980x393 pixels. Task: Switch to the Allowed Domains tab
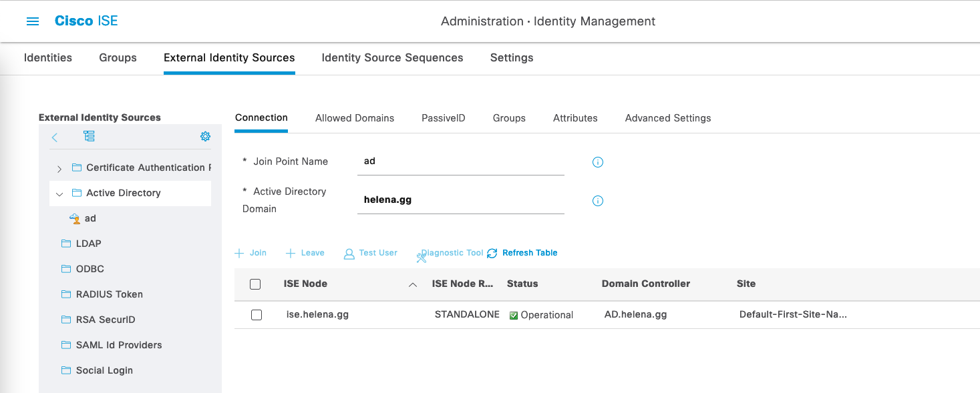pyautogui.click(x=354, y=118)
